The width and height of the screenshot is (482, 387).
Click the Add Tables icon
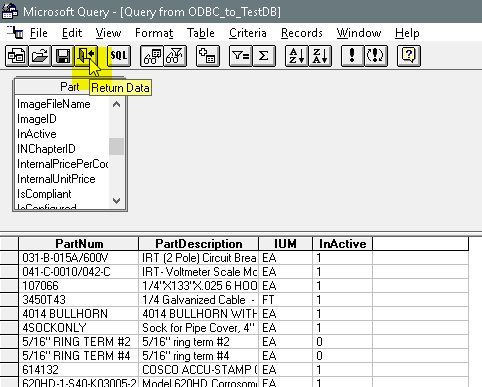[208, 56]
